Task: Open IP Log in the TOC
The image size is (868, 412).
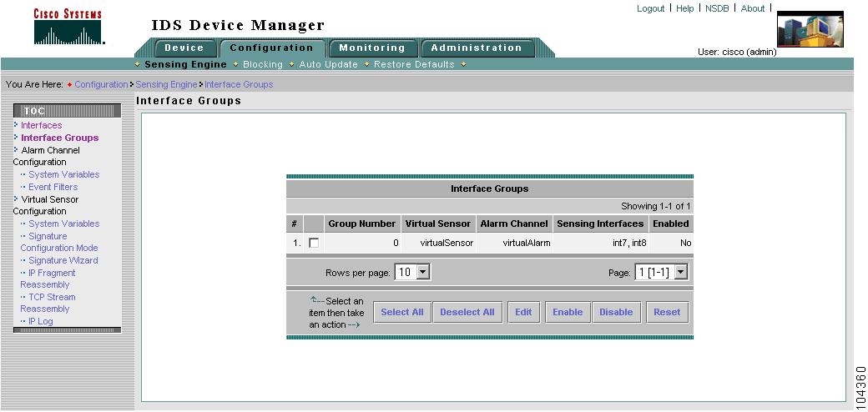Action: [40, 321]
